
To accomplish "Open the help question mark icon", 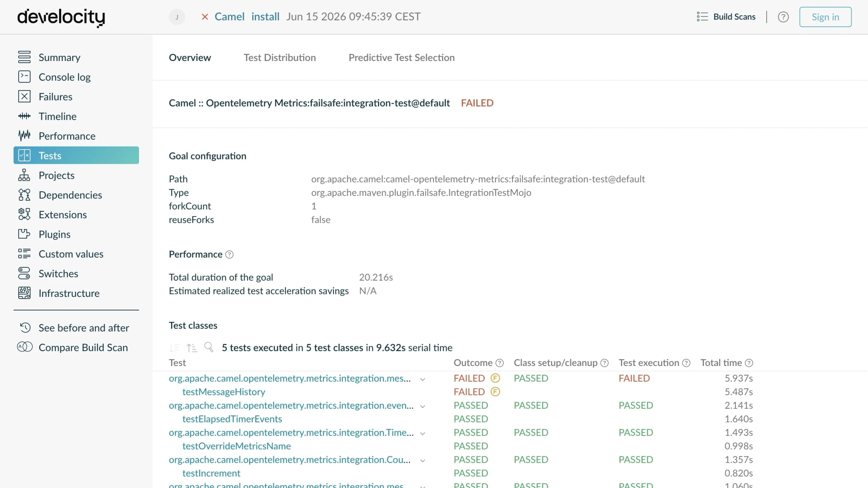I will tap(783, 17).
